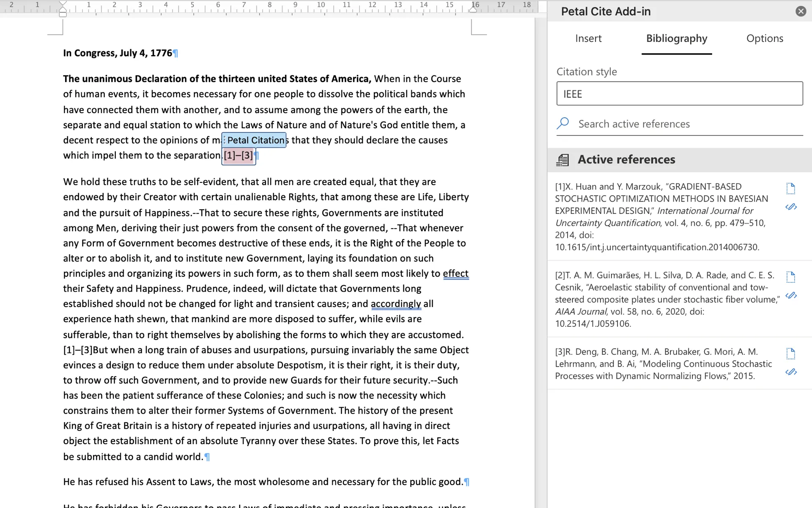Click the right indent marker on ruler
812x508 pixels.
coord(473,9)
